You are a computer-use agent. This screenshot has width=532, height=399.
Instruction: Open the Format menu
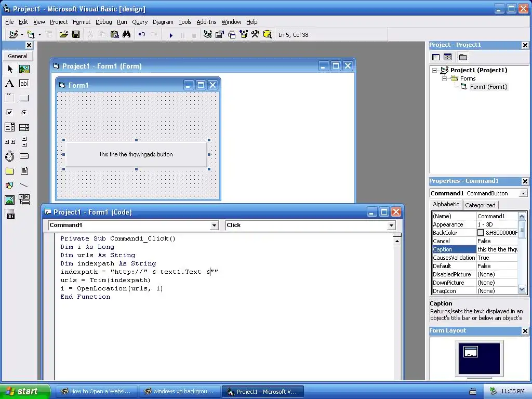(82, 22)
